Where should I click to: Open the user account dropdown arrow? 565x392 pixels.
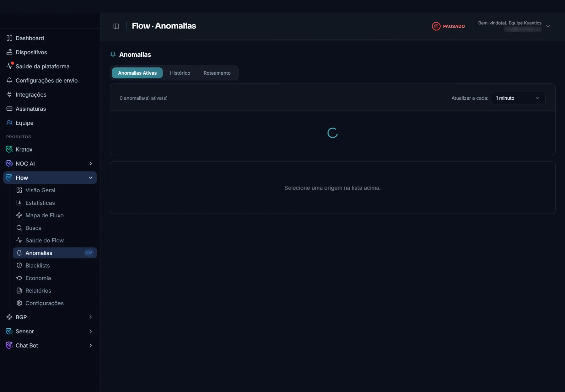548,26
